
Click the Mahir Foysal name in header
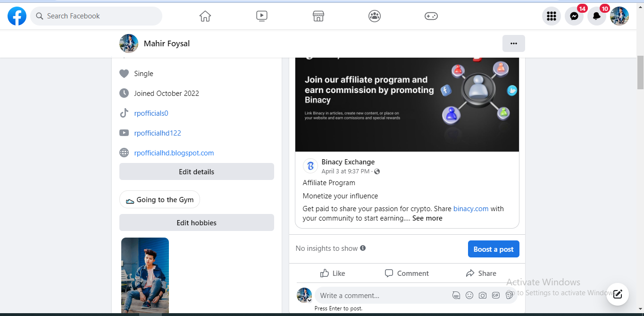tap(167, 43)
